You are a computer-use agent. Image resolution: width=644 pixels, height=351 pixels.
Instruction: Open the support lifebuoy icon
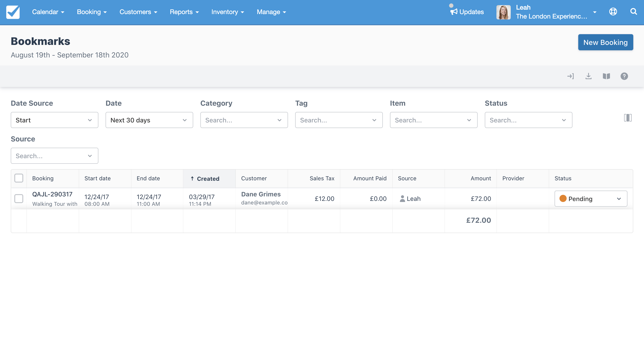[613, 12]
